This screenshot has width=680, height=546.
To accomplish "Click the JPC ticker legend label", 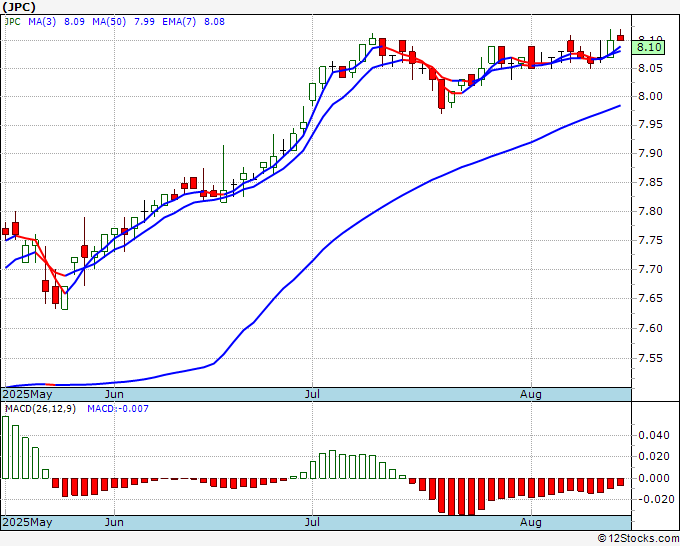I will click(12, 21).
